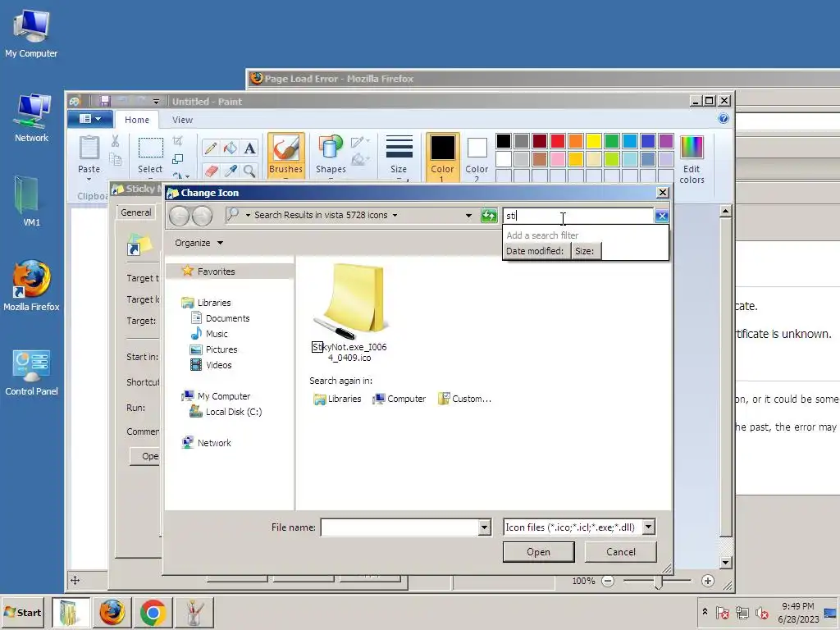The height and width of the screenshot is (630, 840).
Task: Click the Resize icon in Paint
Action: pos(178,159)
